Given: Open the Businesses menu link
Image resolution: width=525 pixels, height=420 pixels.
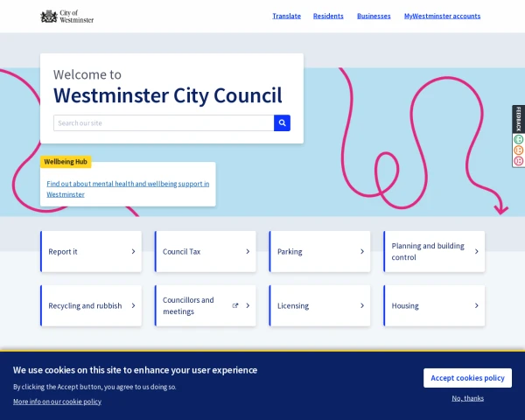Looking at the screenshot, I should (x=374, y=16).
